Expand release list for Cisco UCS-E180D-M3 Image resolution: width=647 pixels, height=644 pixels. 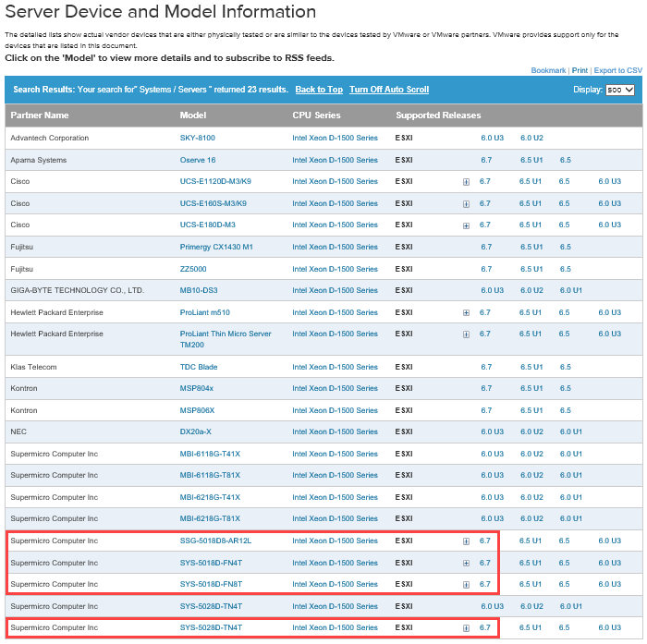(x=466, y=225)
